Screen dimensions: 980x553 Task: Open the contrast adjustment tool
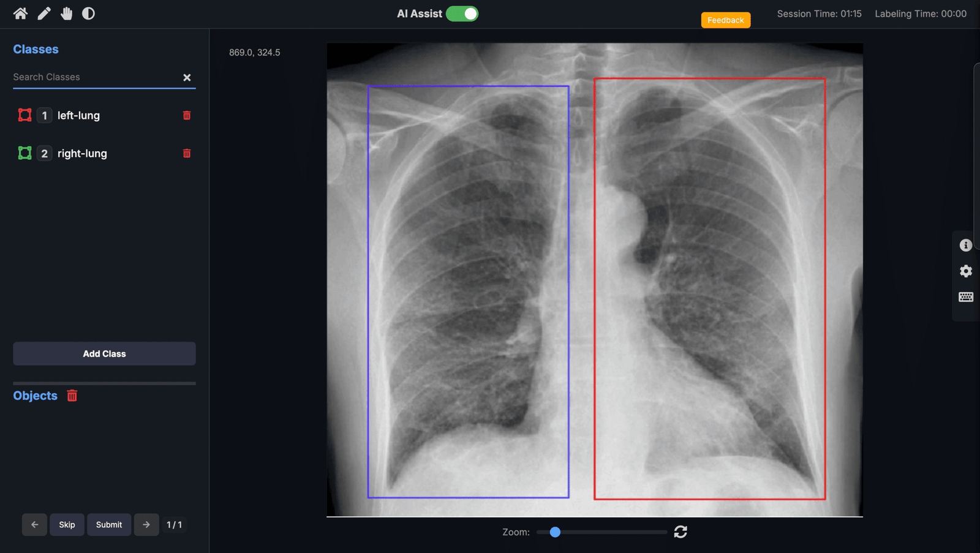89,13
